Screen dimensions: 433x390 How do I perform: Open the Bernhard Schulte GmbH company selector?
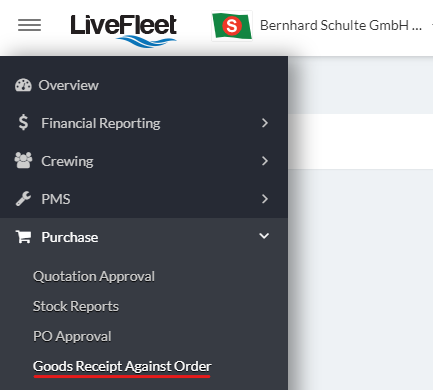pyautogui.click(x=340, y=25)
